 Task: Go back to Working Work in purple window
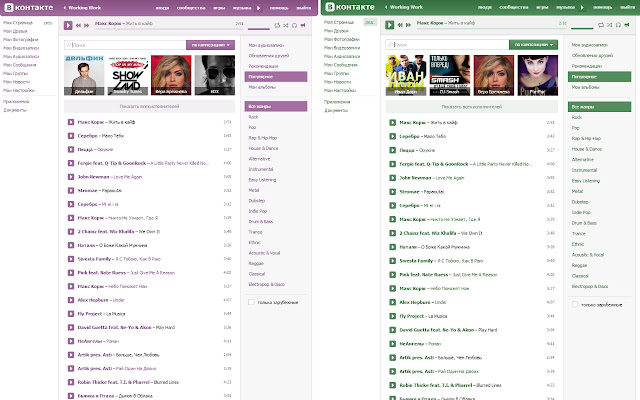82,8
